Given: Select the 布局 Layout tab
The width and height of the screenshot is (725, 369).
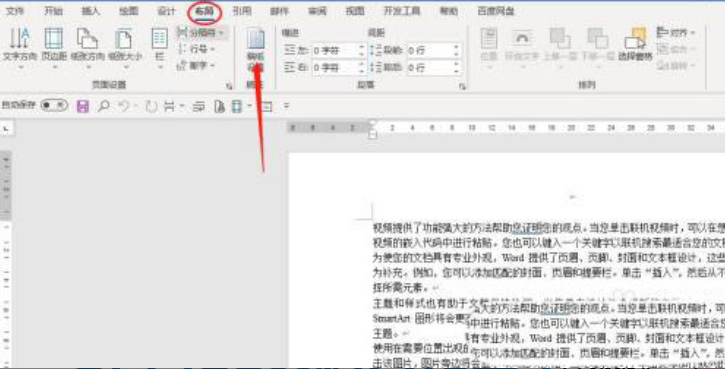Looking at the screenshot, I should pyautogui.click(x=204, y=11).
